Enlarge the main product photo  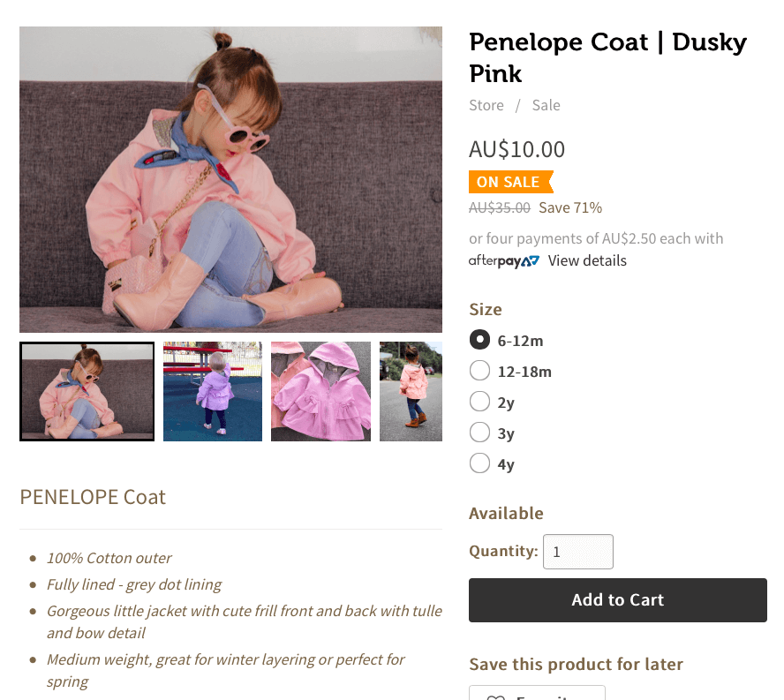pos(230,179)
